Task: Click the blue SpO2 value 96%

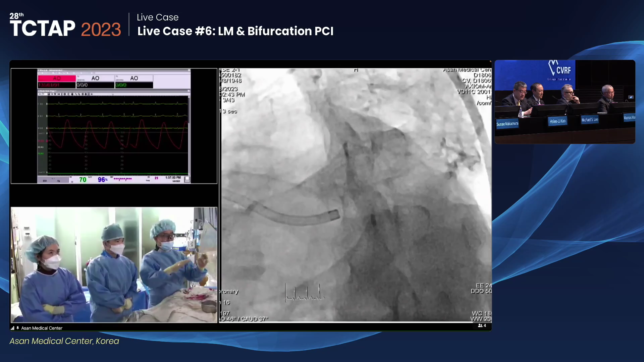Action: pyautogui.click(x=103, y=180)
